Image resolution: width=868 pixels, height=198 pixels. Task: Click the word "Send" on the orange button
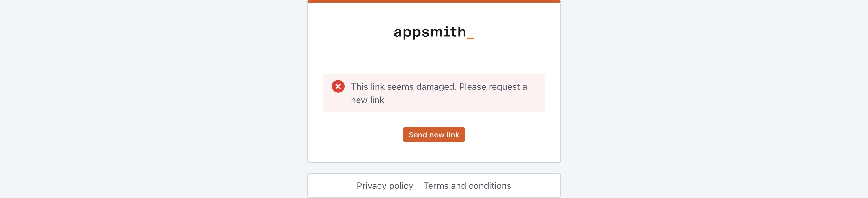pyautogui.click(x=418, y=135)
